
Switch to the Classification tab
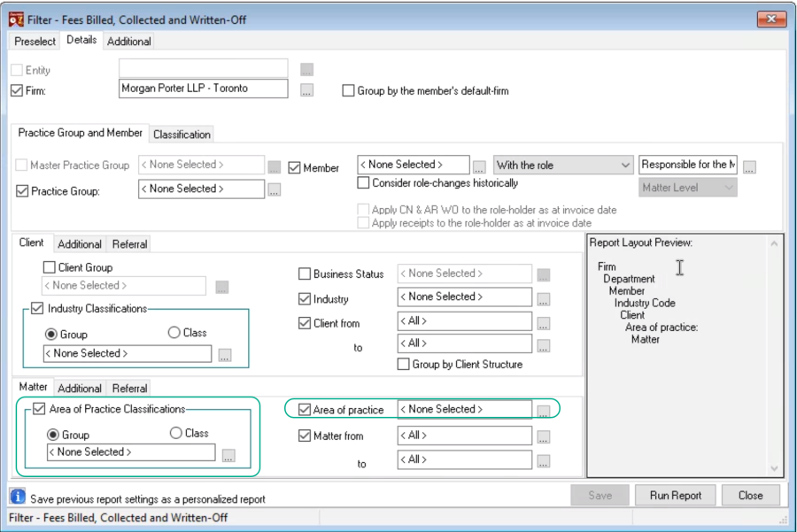(x=182, y=135)
